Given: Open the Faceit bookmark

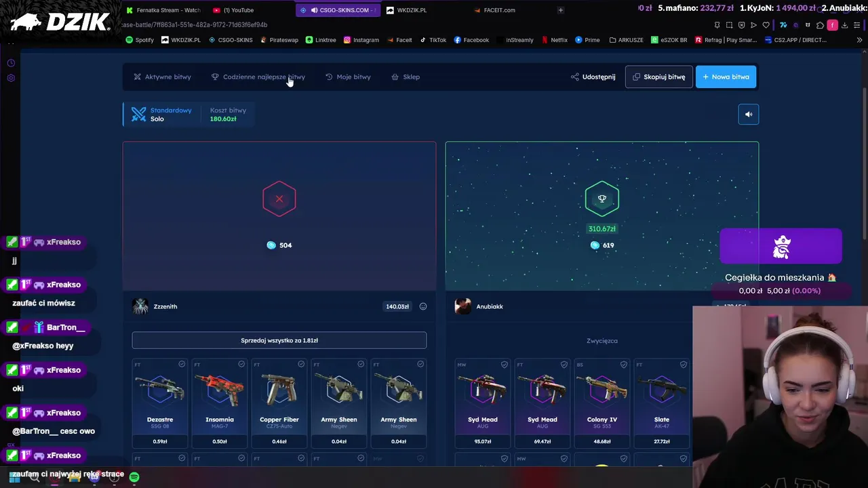Looking at the screenshot, I should tap(399, 40).
